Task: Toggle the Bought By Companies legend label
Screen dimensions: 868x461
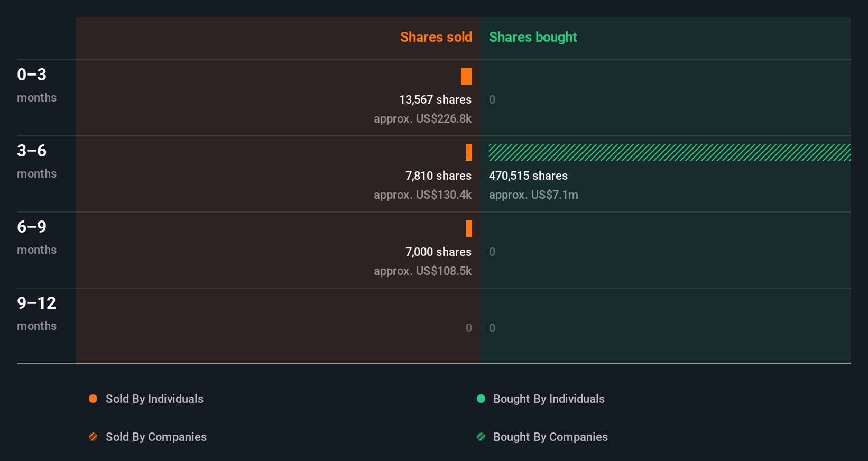Action: tap(550, 437)
